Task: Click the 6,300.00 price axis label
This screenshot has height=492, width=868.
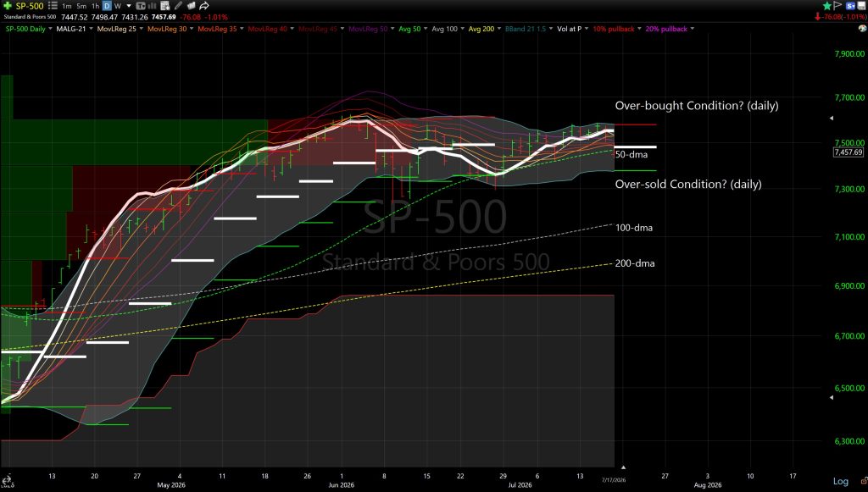Action: coord(849,441)
